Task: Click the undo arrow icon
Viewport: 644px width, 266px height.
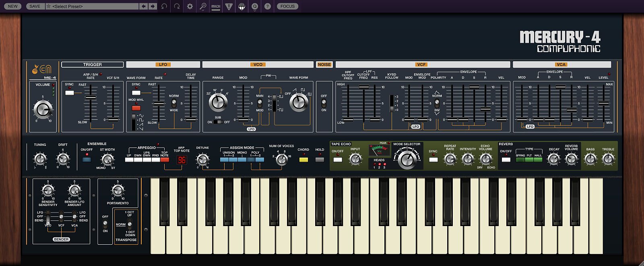Action: (164, 6)
